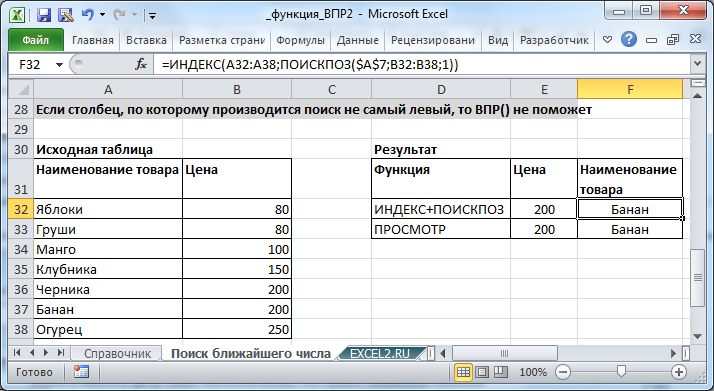Open the Undo history dropdown arrow
The height and width of the screenshot is (391, 714).
pos(102,15)
